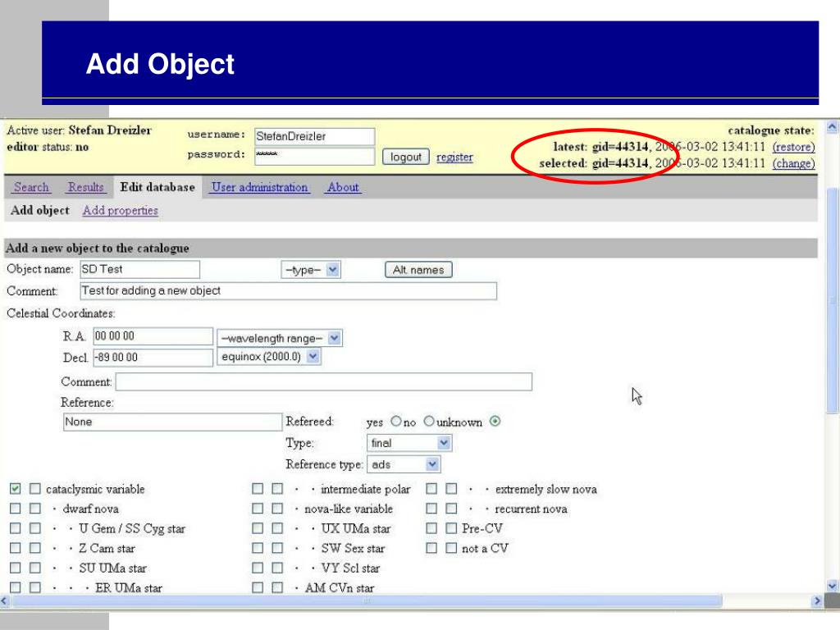Open the Reference type 'ads' dropdown

(404, 464)
